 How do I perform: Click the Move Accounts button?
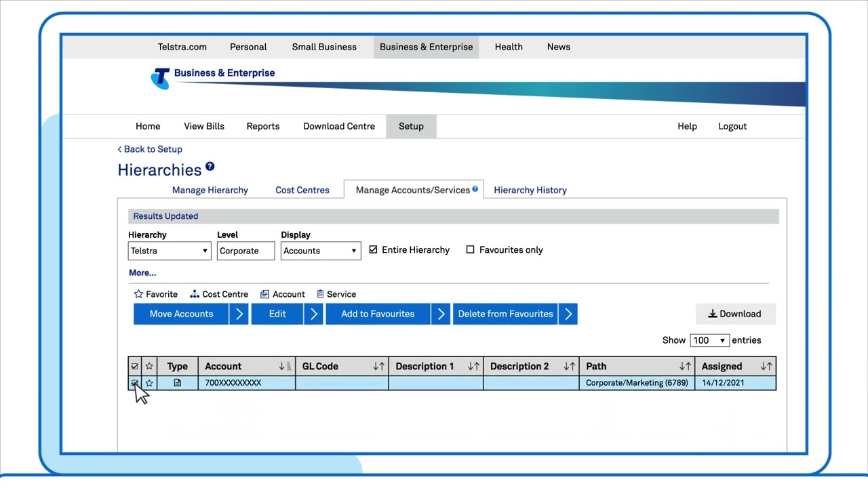tap(181, 314)
